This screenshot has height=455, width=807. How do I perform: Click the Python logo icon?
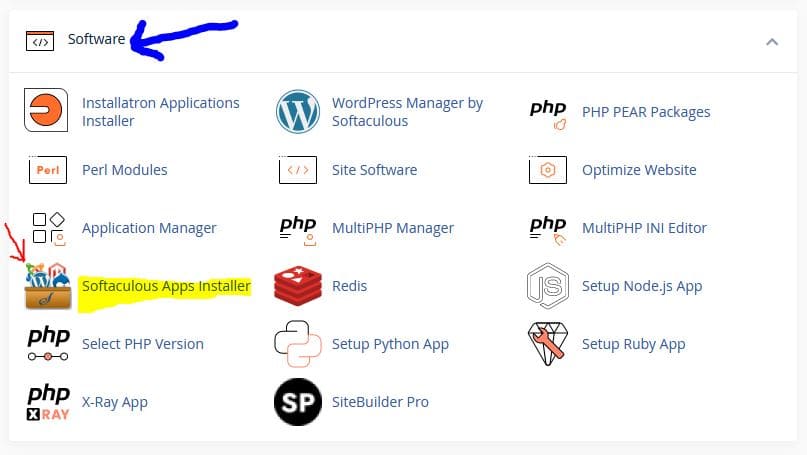click(298, 343)
